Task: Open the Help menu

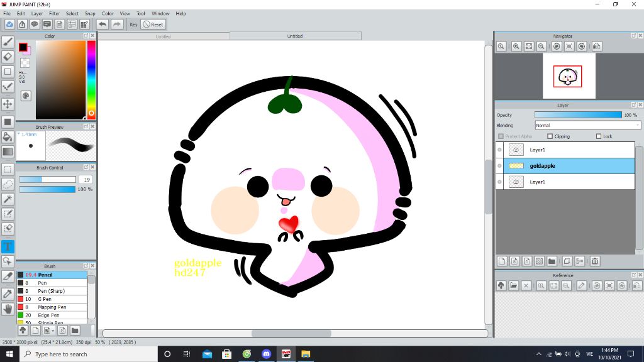Action: coord(180,14)
